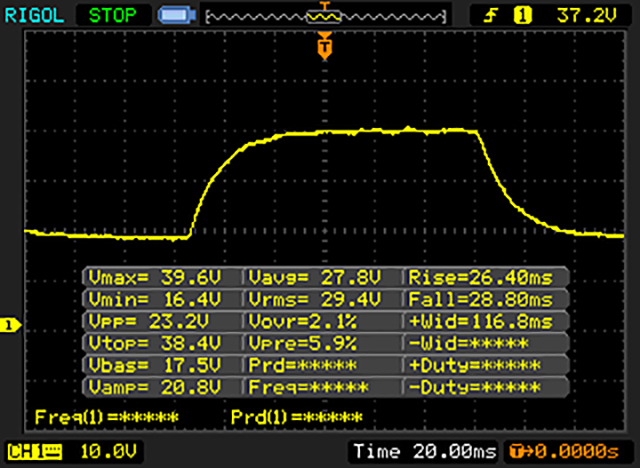Click the yellow channel 1 ground marker

(x=10, y=325)
